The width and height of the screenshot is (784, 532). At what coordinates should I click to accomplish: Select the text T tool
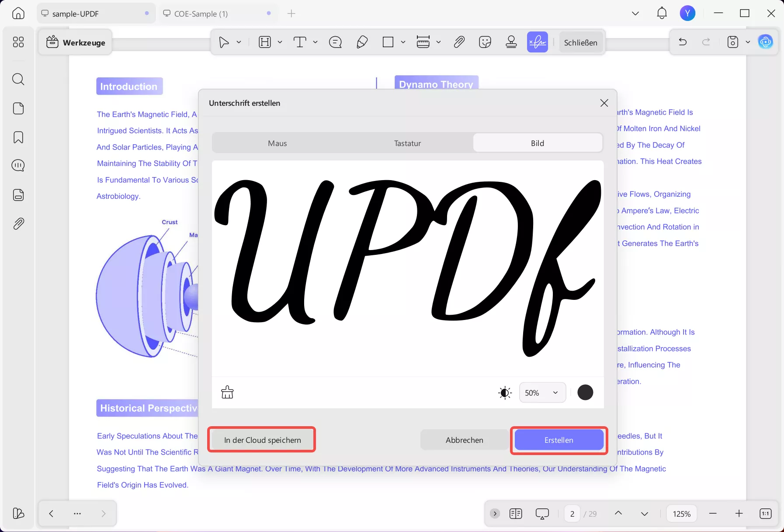pos(300,42)
